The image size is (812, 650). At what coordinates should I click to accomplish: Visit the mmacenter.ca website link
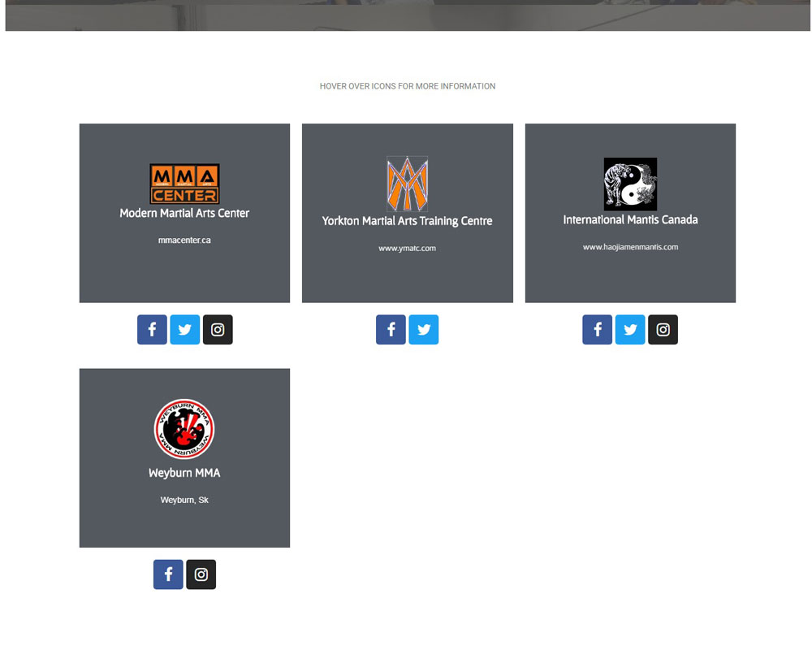184,240
